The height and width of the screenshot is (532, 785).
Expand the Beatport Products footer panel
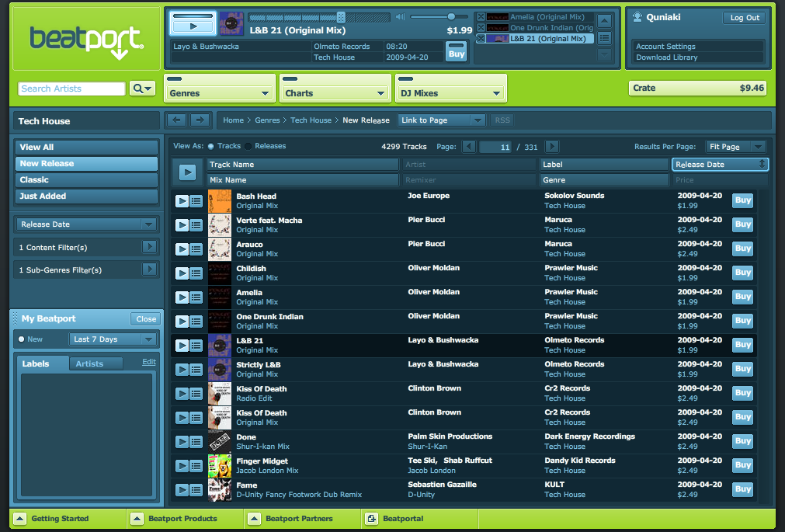[x=137, y=519]
